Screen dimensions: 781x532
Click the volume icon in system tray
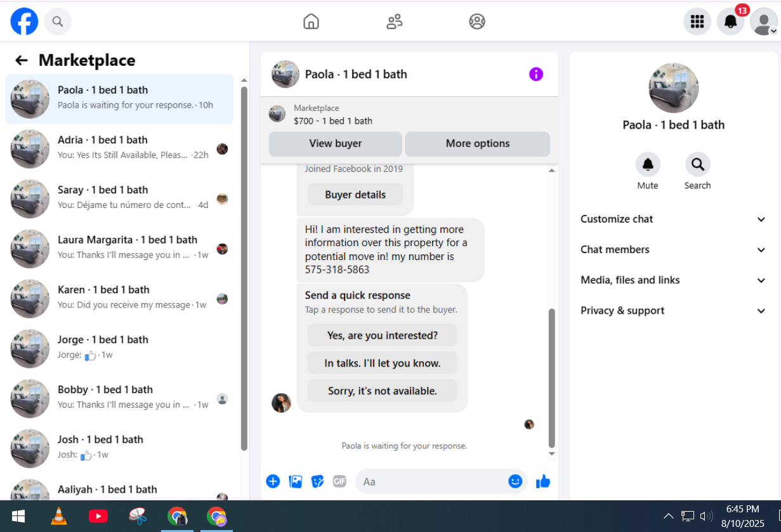coord(706,516)
